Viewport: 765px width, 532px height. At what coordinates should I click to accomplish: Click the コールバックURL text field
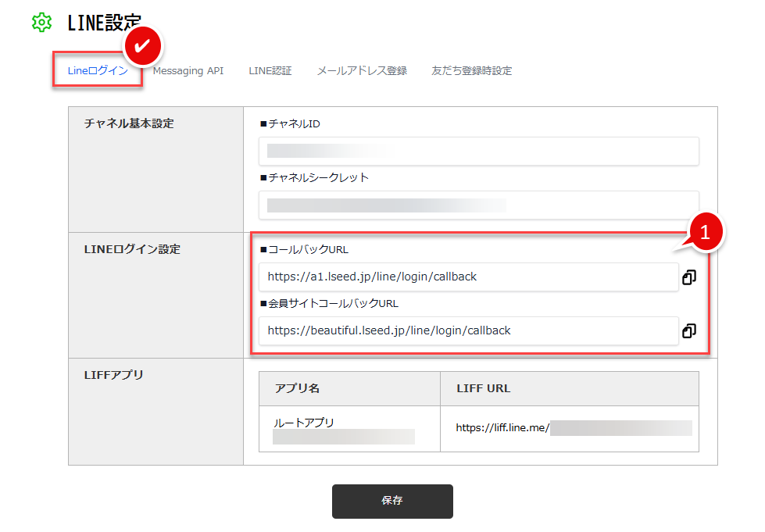(x=469, y=277)
